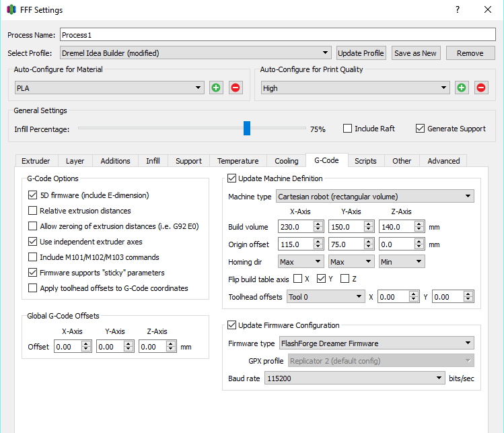504x433 pixels.
Task: Click the Update Profile button
Action: point(361,53)
